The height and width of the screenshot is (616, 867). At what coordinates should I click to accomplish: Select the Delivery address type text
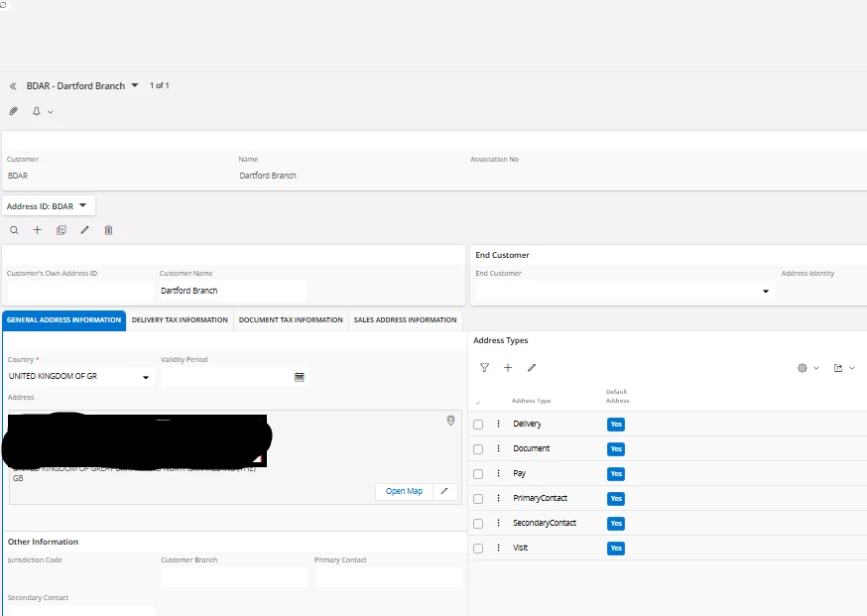click(x=527, y=424)
